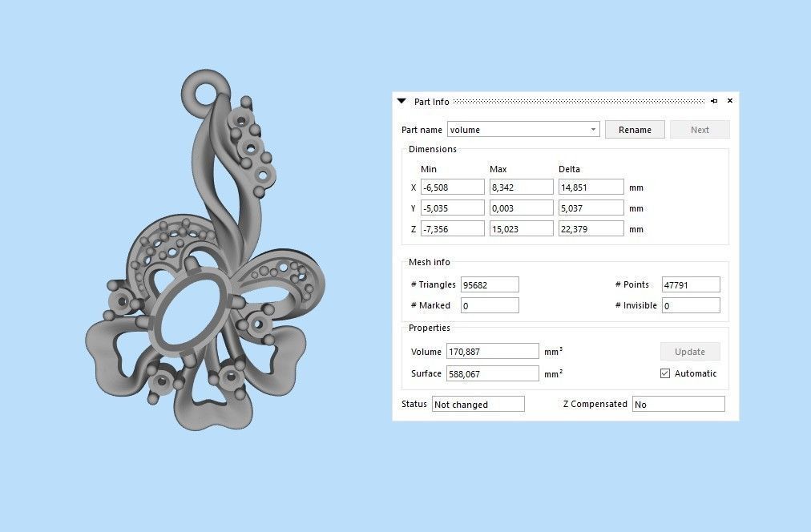Click the Z Compensated field
811x532 pixels.
point(679,404)
